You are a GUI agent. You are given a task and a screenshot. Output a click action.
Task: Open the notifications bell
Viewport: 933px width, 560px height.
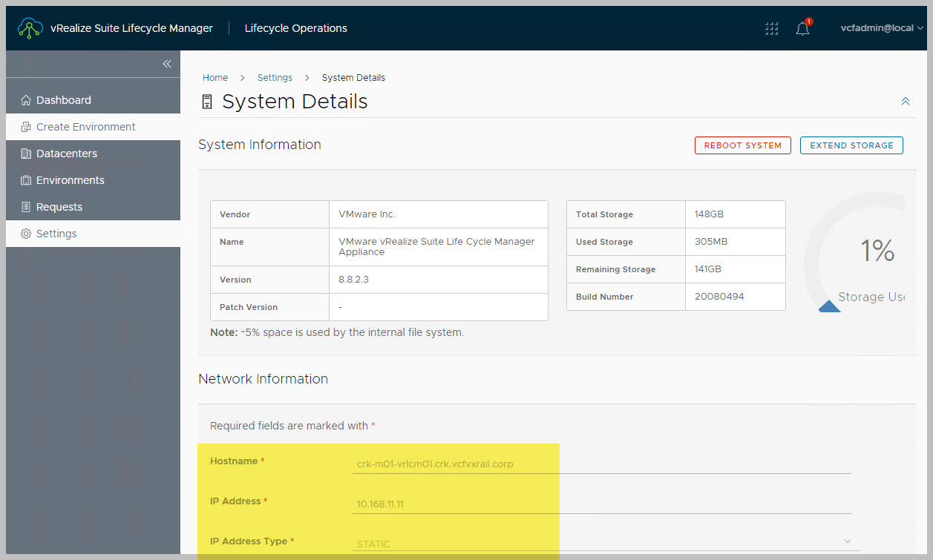click(802, 29)
